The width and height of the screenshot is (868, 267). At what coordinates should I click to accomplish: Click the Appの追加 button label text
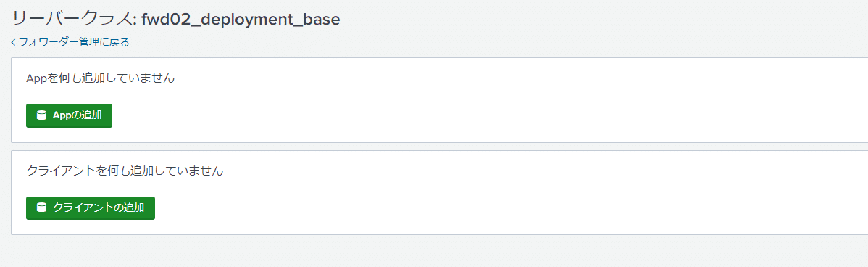coord(78,115)
